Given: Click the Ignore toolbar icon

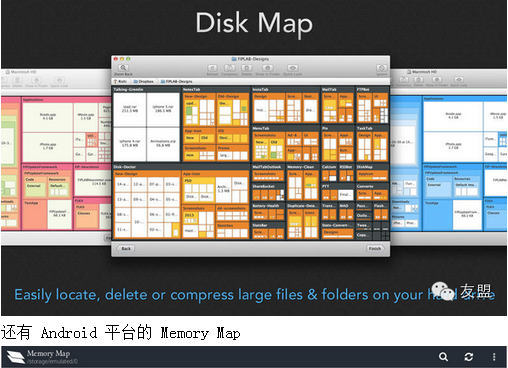Looking at the screenshot, I should (381, 68).
